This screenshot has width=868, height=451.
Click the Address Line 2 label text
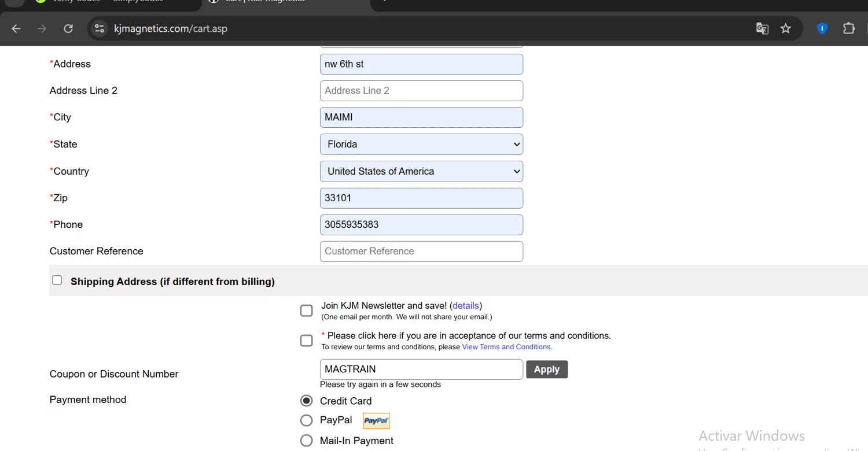coord(83,90)
